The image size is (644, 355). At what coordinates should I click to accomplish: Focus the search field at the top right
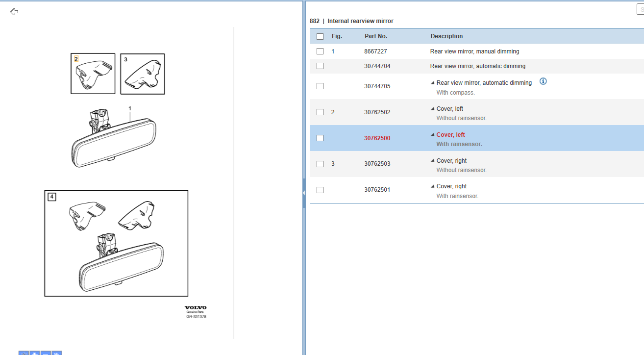coord(640,9)
